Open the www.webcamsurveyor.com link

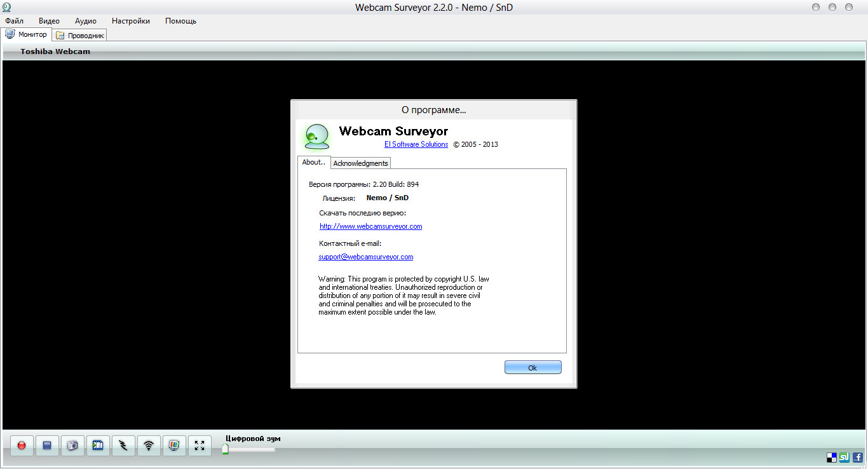[x=370, y=226]
